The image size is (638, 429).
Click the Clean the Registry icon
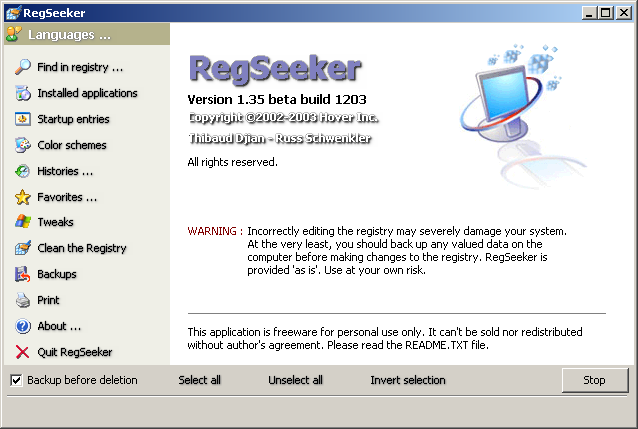tap(22, 248)
